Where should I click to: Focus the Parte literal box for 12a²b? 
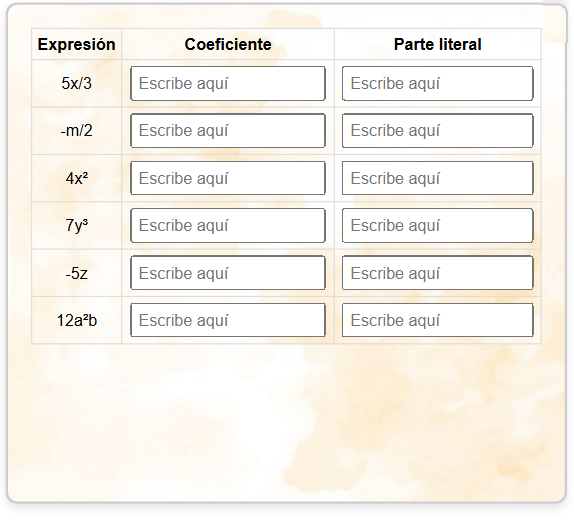[437, 320]
